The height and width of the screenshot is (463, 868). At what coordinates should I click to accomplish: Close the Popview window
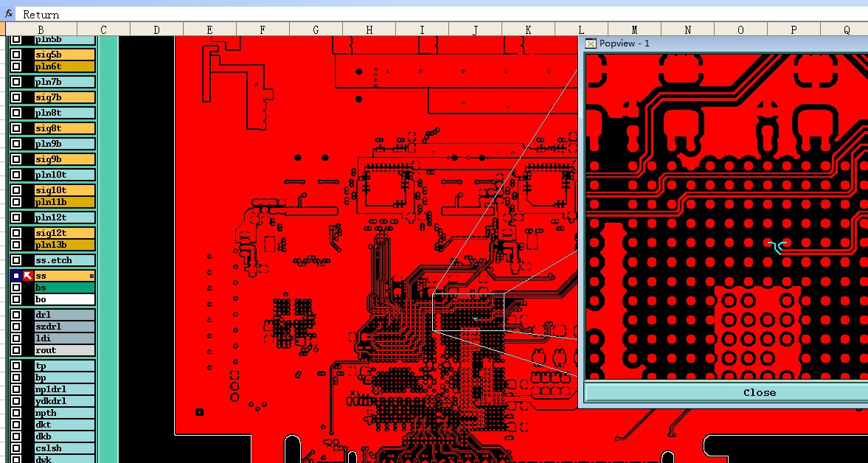[726, 393]
